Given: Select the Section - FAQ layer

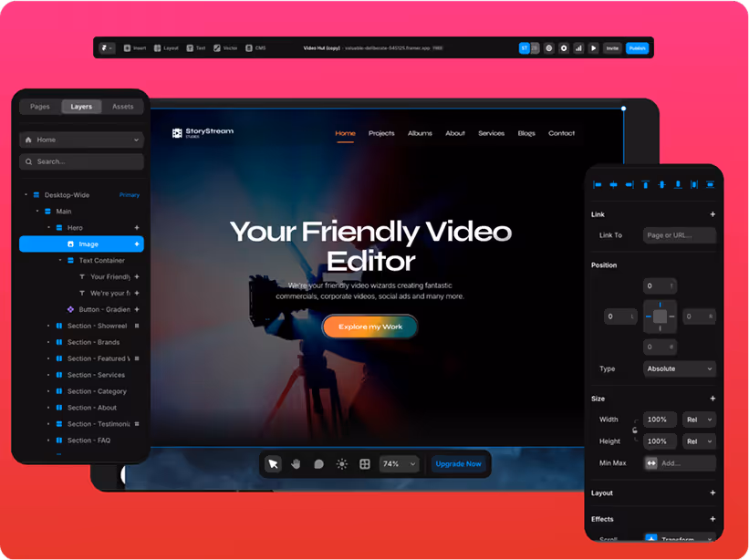Looking at the screenshot, I should [x=88, y=441].
